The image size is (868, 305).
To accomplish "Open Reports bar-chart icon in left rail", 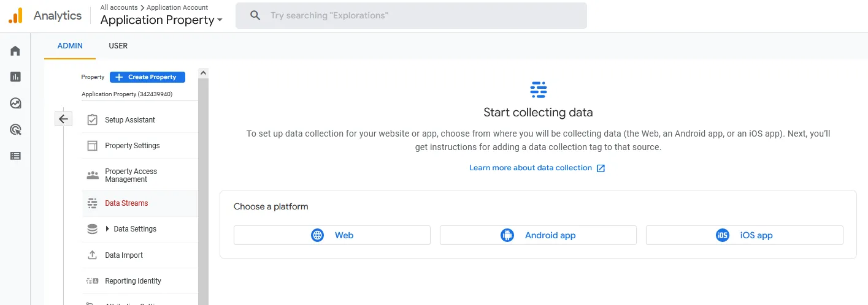I will (15, 77).
